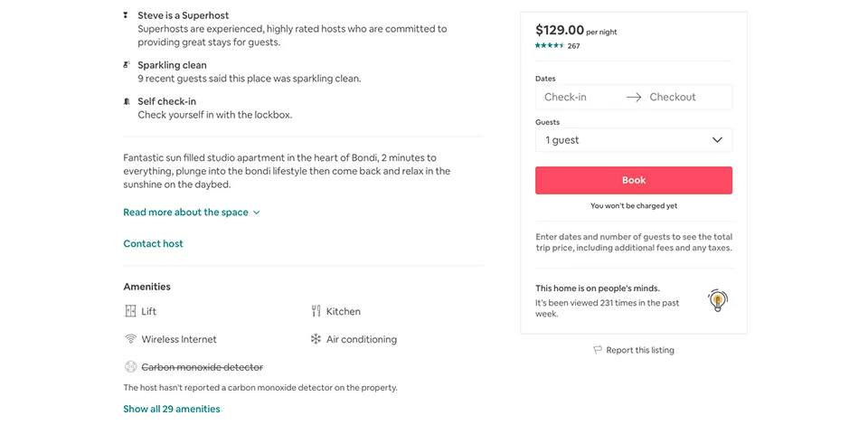Click the Self check-in lockbox icon
Viewport: 868px width, 425px height.
pyautogui.click(x=127, y=101)
